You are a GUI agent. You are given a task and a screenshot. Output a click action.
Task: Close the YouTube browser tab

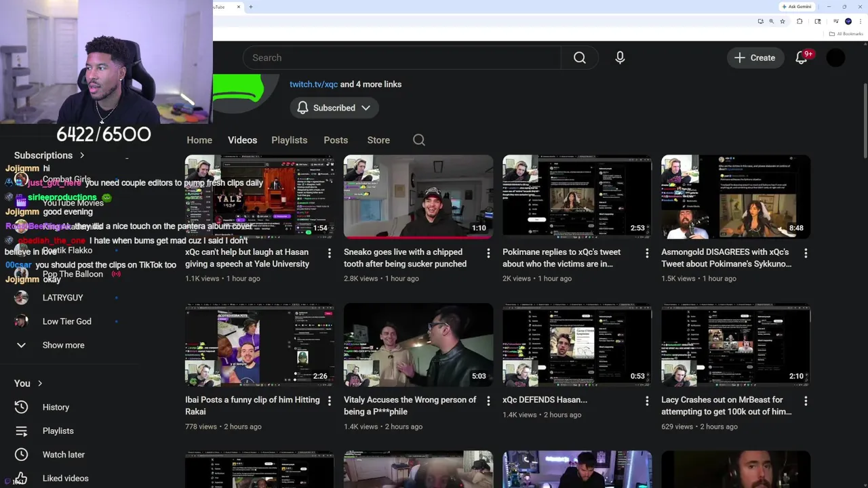click(238, 7)
